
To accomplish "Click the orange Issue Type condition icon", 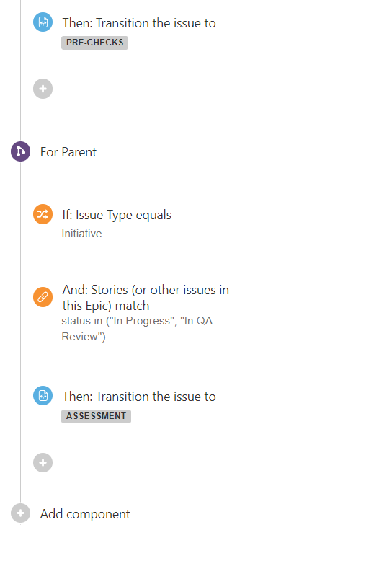I will pyautogui.click(x=43, y=214).
